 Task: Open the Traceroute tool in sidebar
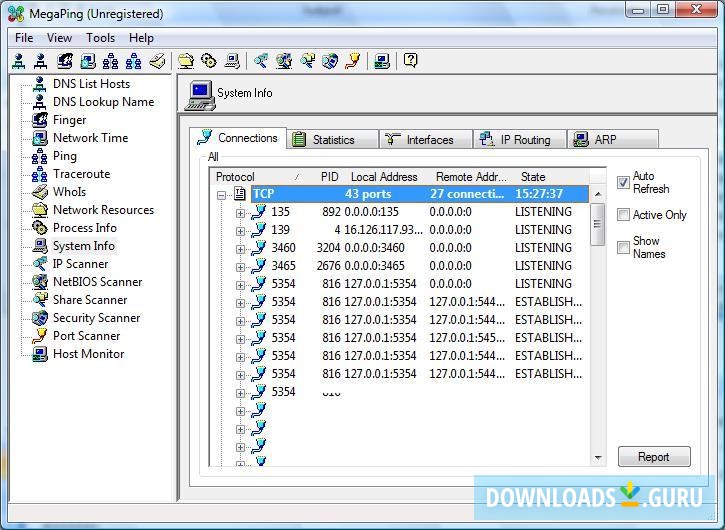click(80, 174)
